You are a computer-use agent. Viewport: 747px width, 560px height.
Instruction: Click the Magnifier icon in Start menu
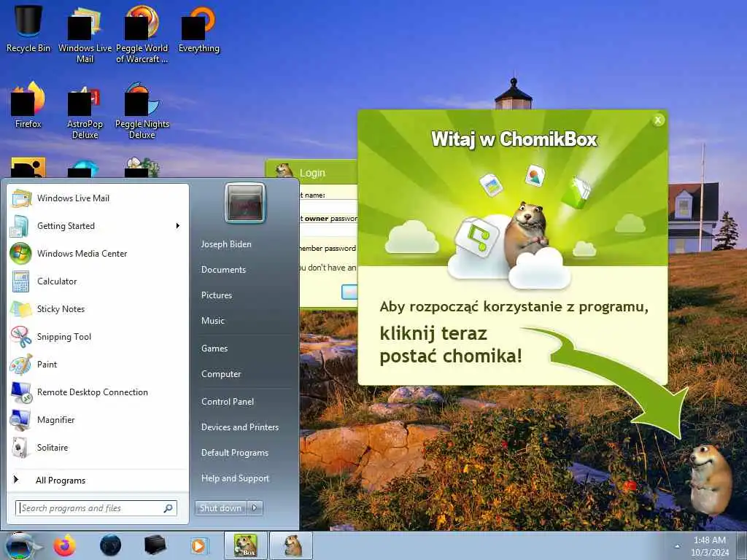[21, 419]
